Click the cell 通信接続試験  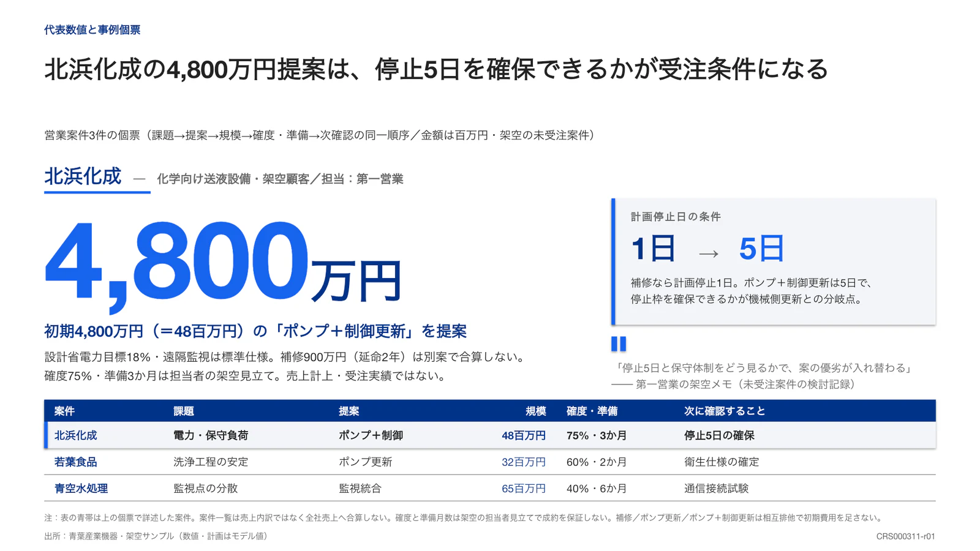(x=716, y=489)
